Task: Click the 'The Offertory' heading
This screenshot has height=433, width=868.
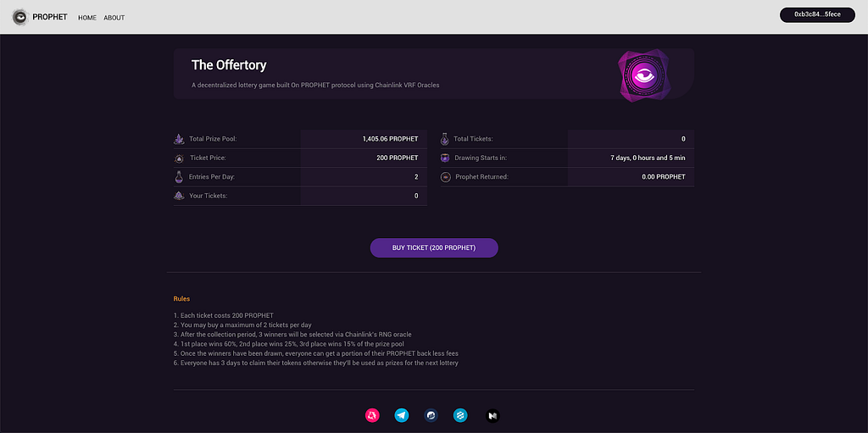Action: 229,65
